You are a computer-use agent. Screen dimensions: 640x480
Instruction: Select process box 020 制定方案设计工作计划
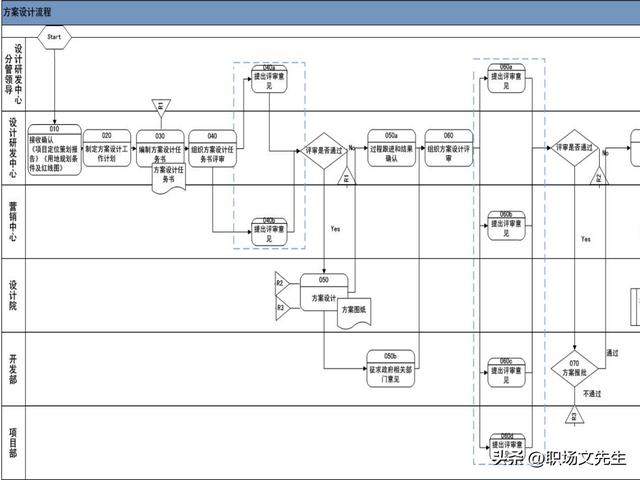tap(107, 148)
